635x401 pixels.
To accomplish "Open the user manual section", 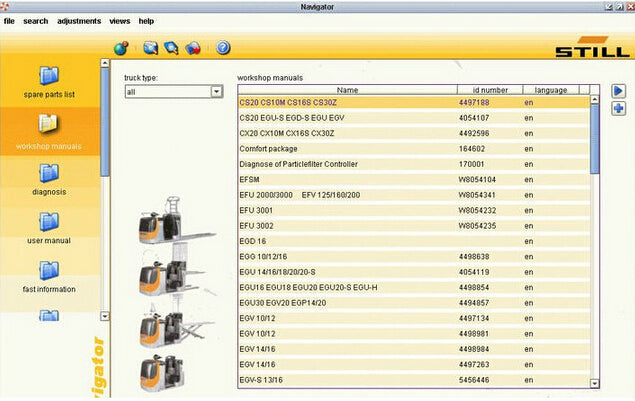I will (x=49, y=228).
